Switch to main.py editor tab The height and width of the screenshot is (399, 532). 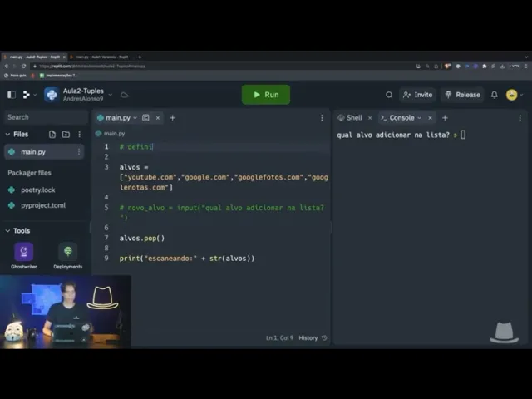click(117, 118)
